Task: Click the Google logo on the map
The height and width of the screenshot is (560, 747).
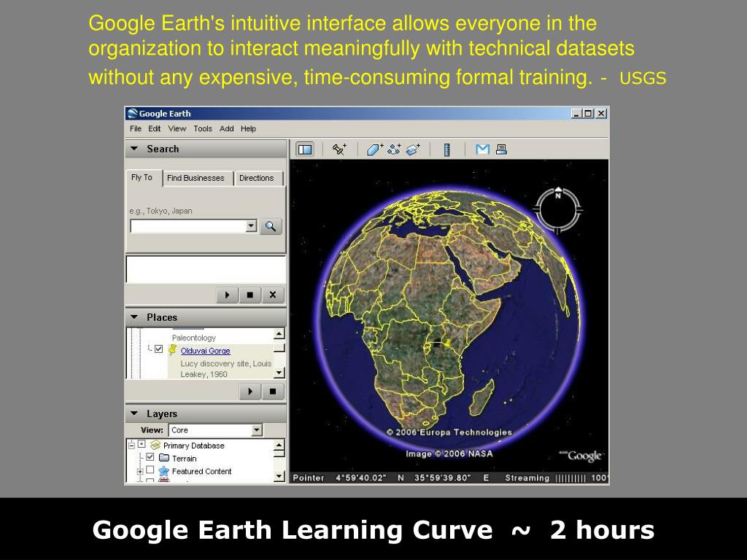Action: tap(582, 456)
